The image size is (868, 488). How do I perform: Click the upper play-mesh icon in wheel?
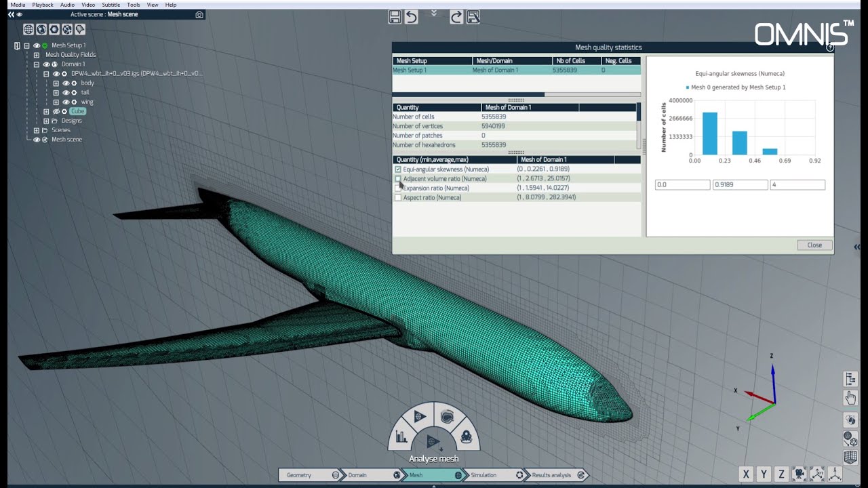[419, 416]
